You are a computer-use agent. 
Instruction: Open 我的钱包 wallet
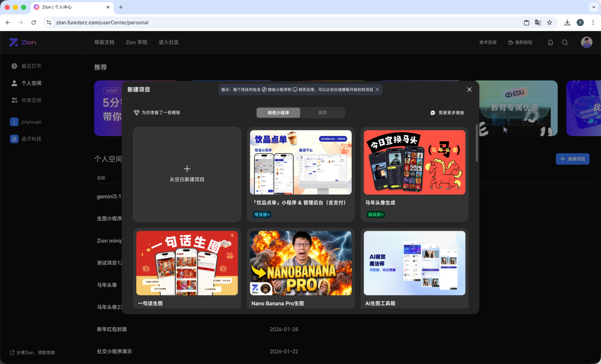pyautogui.click(x=520, y=42)
